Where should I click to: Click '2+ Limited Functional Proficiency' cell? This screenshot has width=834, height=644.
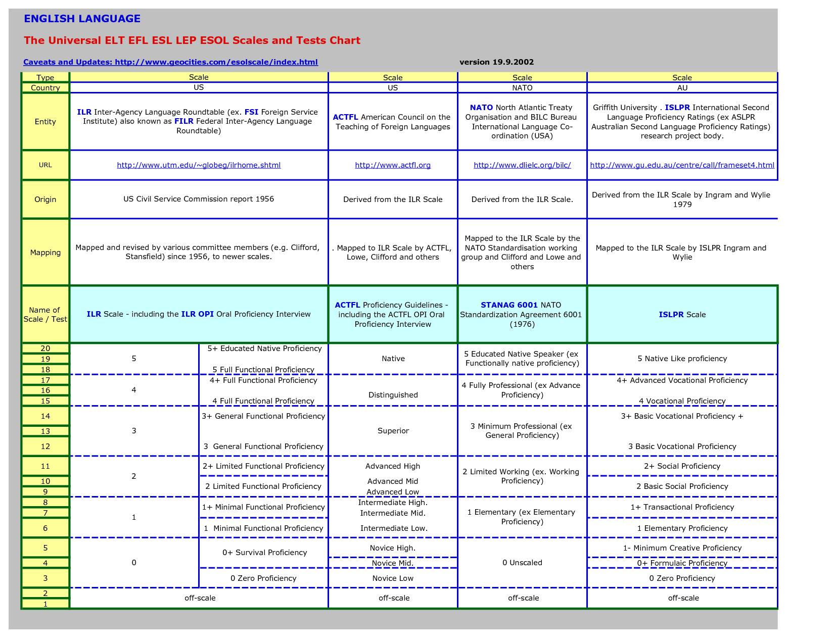pos(263,466)
